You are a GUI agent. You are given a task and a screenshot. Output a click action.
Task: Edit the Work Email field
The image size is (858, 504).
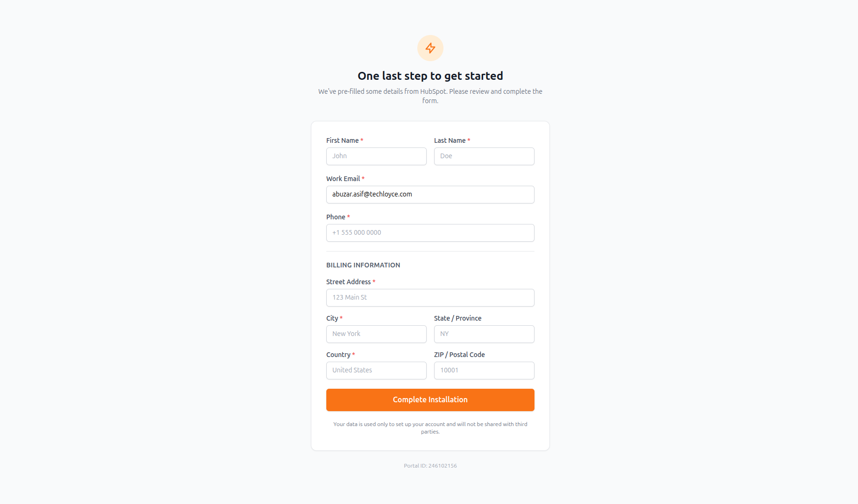(430, 195)
